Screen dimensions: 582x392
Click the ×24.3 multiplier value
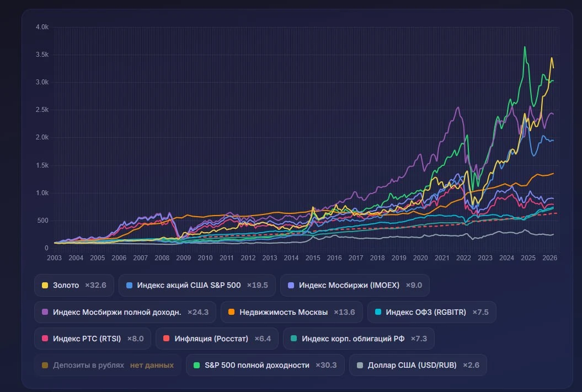[198, 312]
